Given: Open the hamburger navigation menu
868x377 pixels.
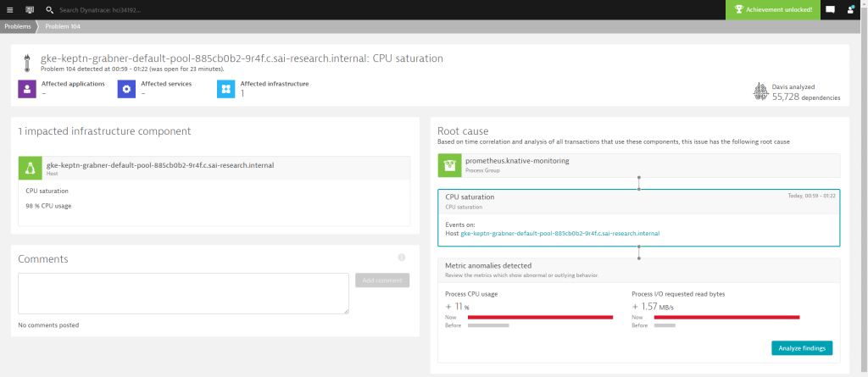Looking at the screenshot, I should [x=10, y=9].
